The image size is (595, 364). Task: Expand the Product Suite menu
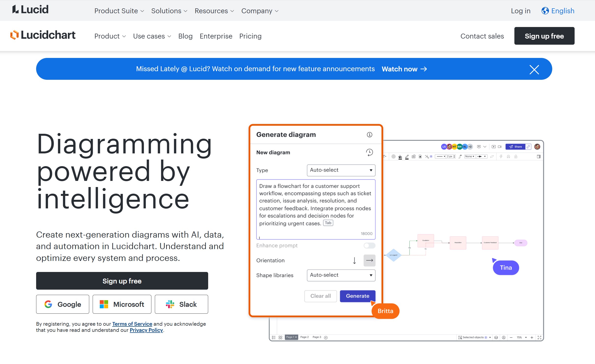(119, 11)
